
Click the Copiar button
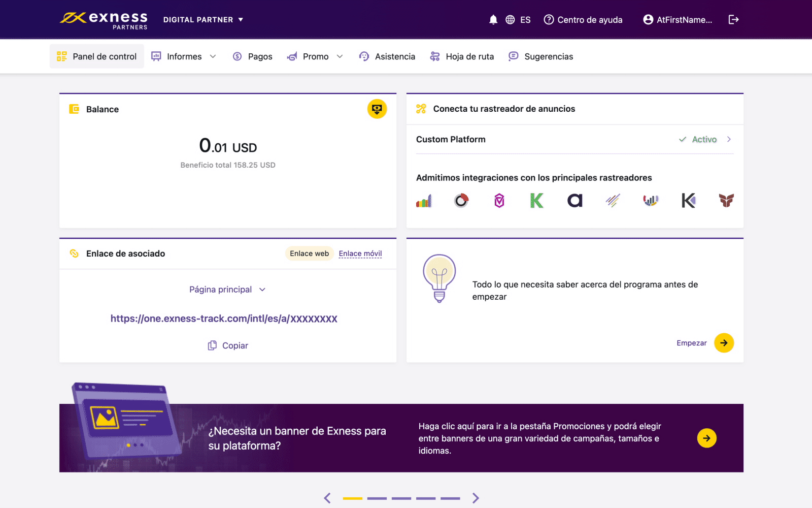228,345
